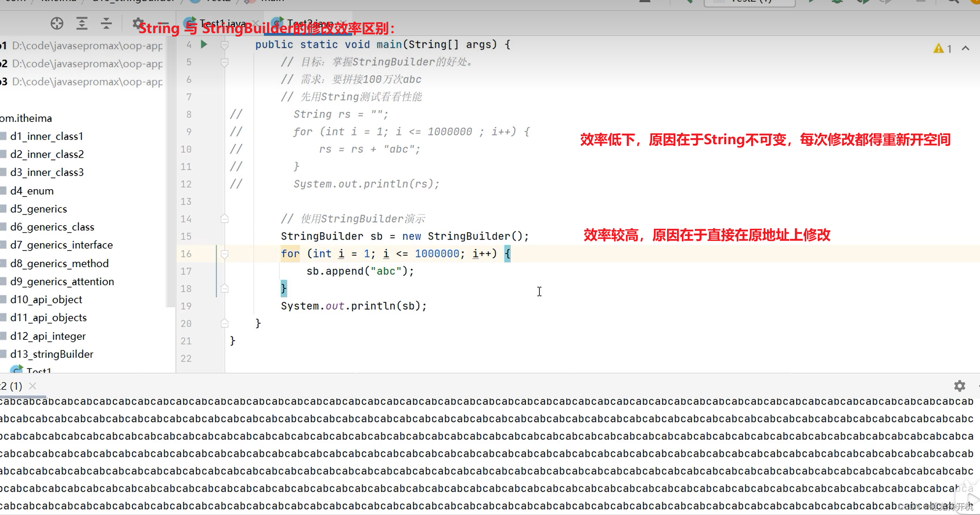Select package d12_api_integer in tree
Screen dimensions: 980x515
[48, 336]
